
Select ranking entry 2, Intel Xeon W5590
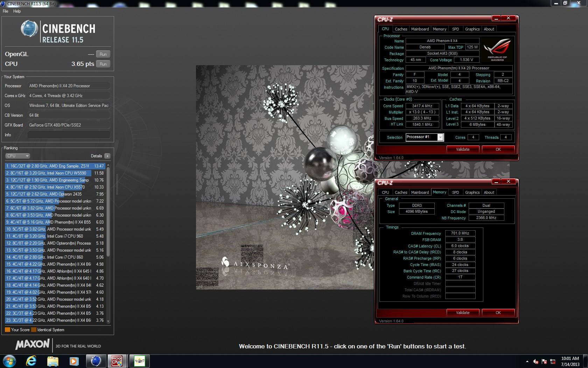click(x=55, y=173)
